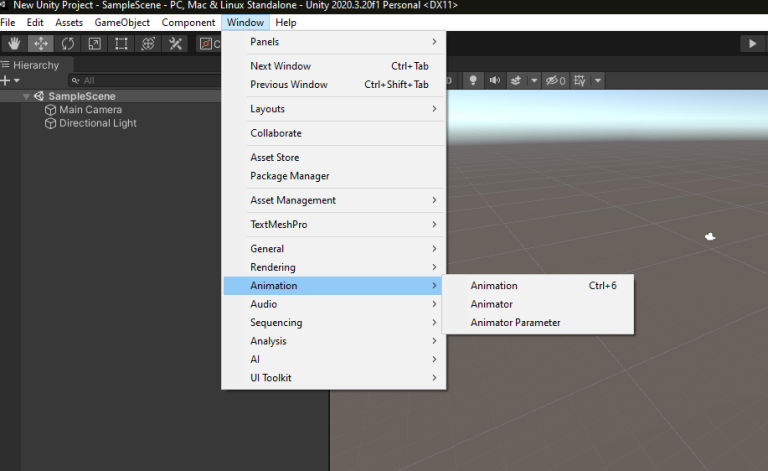
Task: Open the Component menu
Action: [x=188, y=23]
